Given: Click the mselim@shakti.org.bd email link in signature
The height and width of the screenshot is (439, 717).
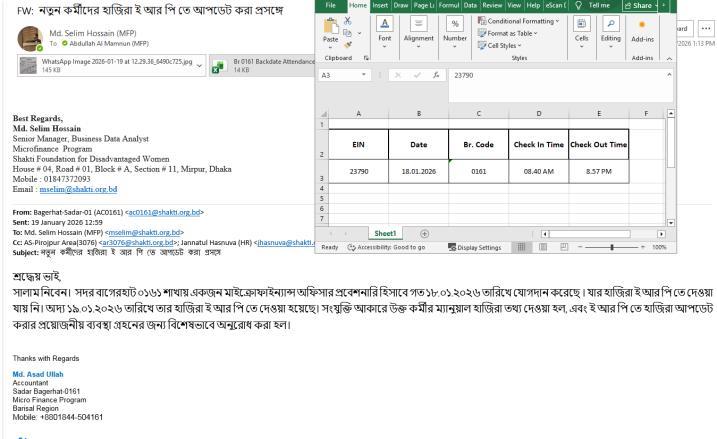Looking at the screenshot, I should click(80, 189).
